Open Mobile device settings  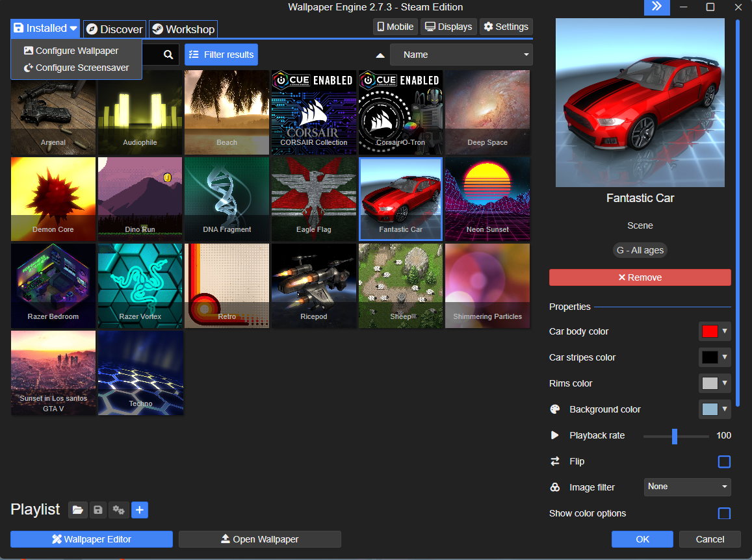pyautogui.click(x=395, y=27)
